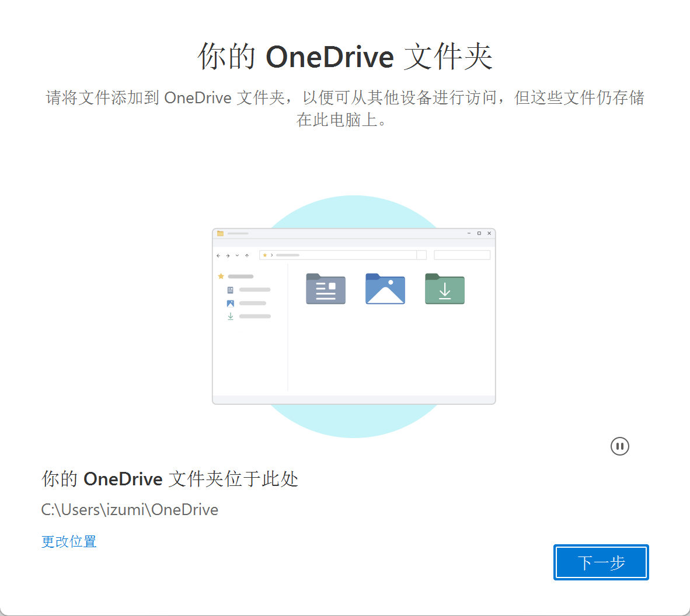The image size is (690, 616).
Task: Click the 下一步 button
Action: 601,562
